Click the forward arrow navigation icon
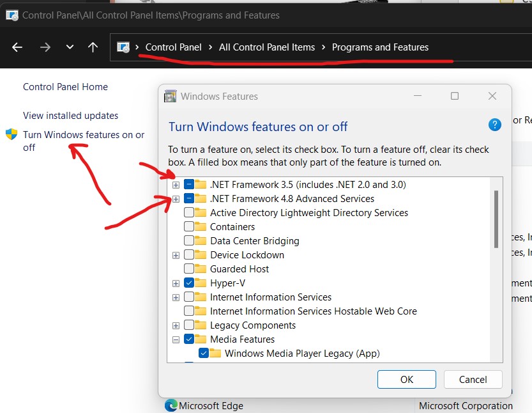 click(45, 47)
